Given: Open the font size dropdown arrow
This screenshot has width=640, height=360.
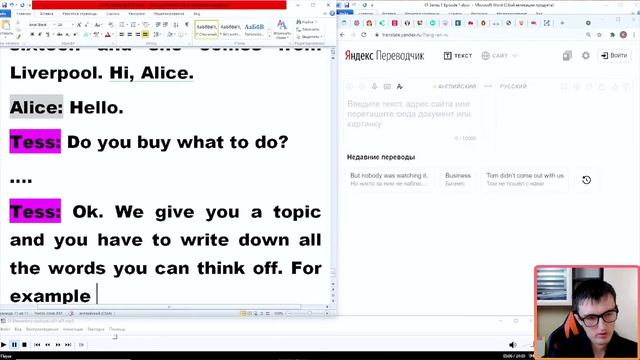Looking at the screenshot, I should point(73,25).
